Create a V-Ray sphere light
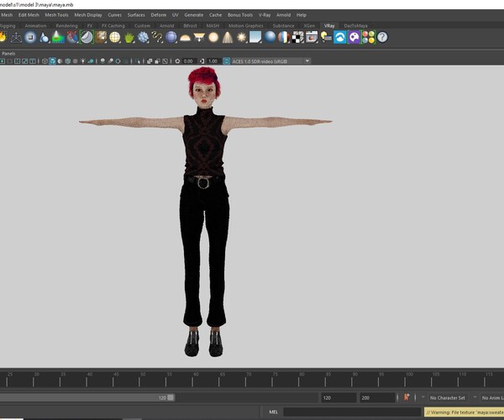 click(x=213, y=37)
